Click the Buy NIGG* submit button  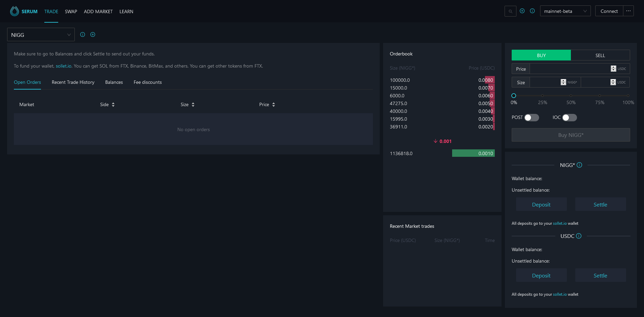click(x=571, y=135)
